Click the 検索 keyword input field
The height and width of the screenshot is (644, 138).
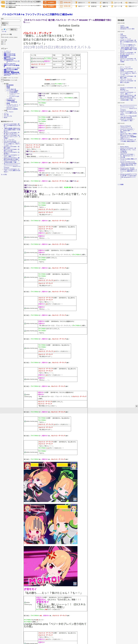pyautogui.click(x=11, y=21)
